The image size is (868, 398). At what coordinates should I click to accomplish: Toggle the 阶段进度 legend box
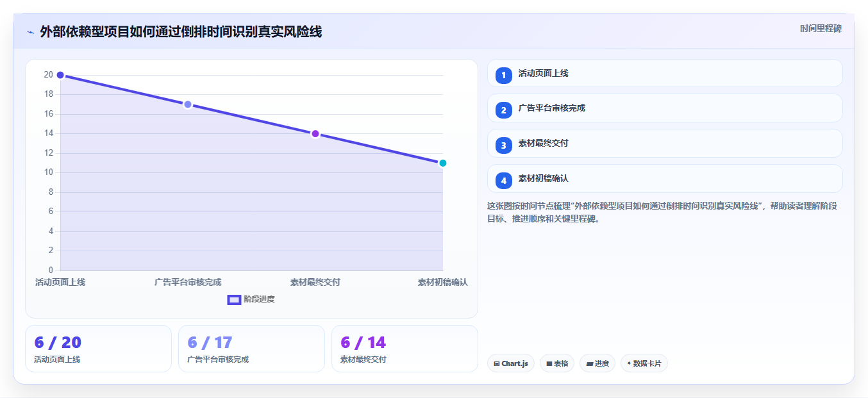[x=234, y=299]
